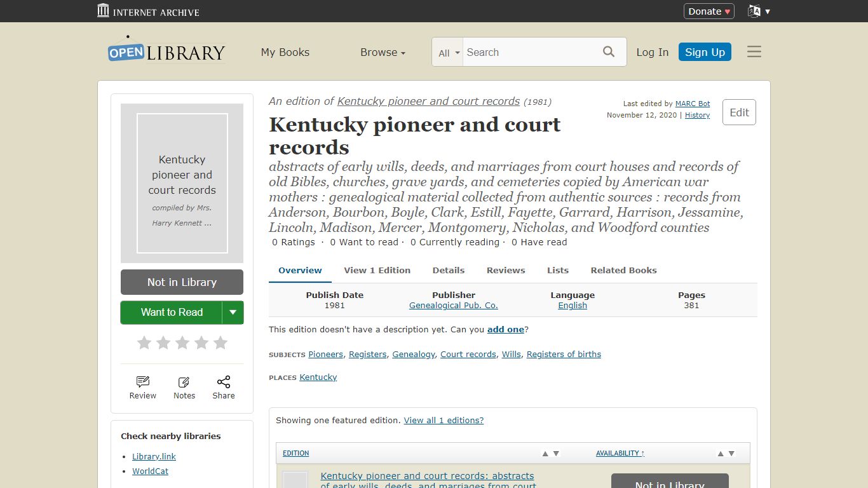Click the 381 pages value
Screen dimensions: 868x488
click(x=691, y=306)
